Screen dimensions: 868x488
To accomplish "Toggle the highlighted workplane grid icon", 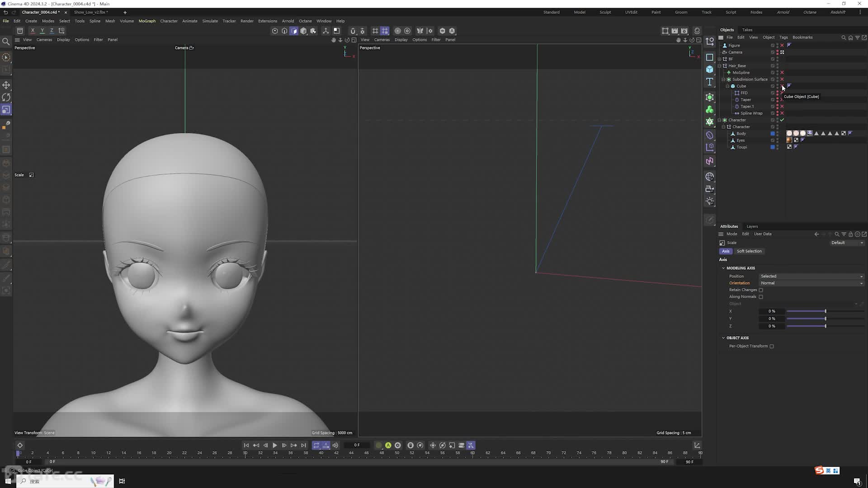I will (x=385, y=31).
